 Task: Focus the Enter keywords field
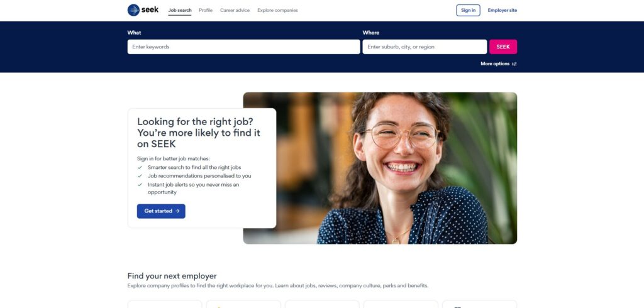click(243, 47)
